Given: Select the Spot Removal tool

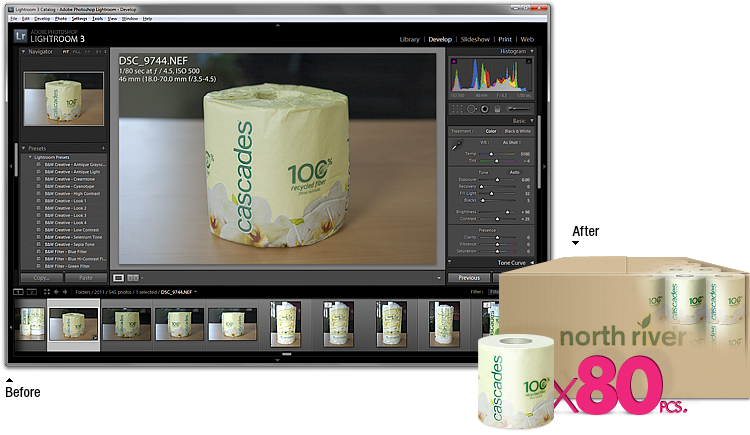Looking at the screenshot, I should click(x=470, y=108).
